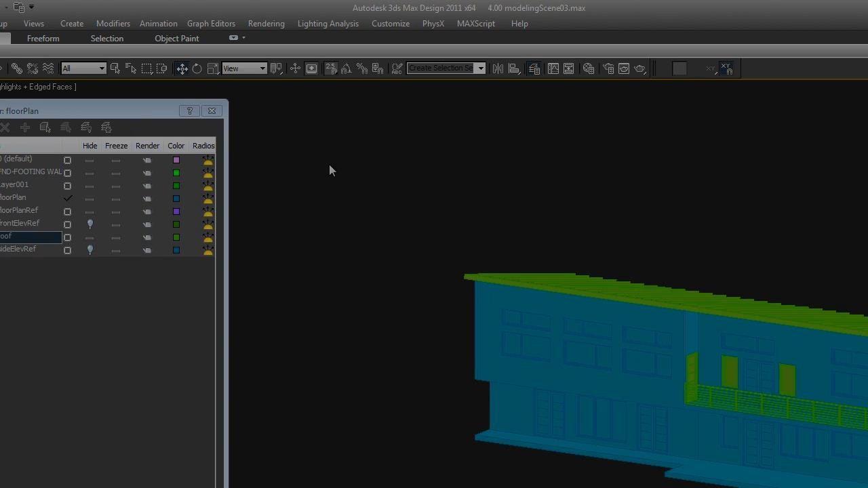Toggle XY axis constraint snaps button

(726, 68)
